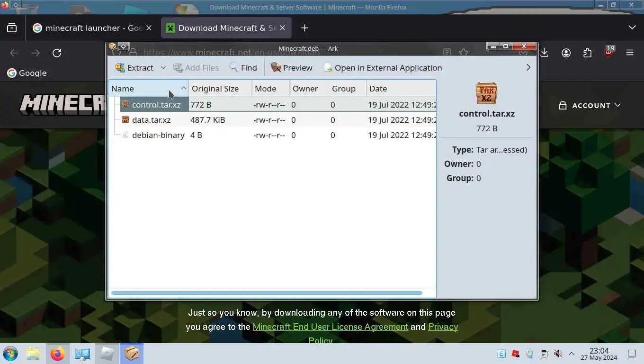Click the red folder tray icon
Viewport: 644px width, 364px height.
[516, 354]
